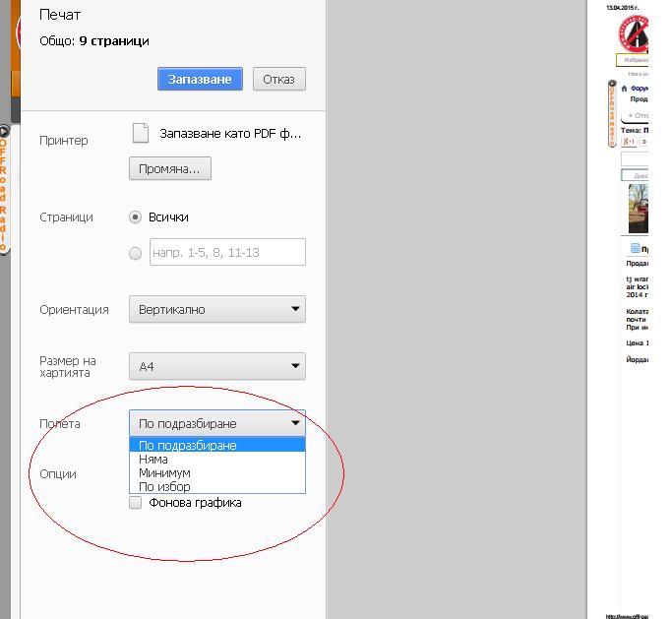The height and width of the screenshot is (619, 672).
Task: Click the forum logo in print preview
Action: 634,33
